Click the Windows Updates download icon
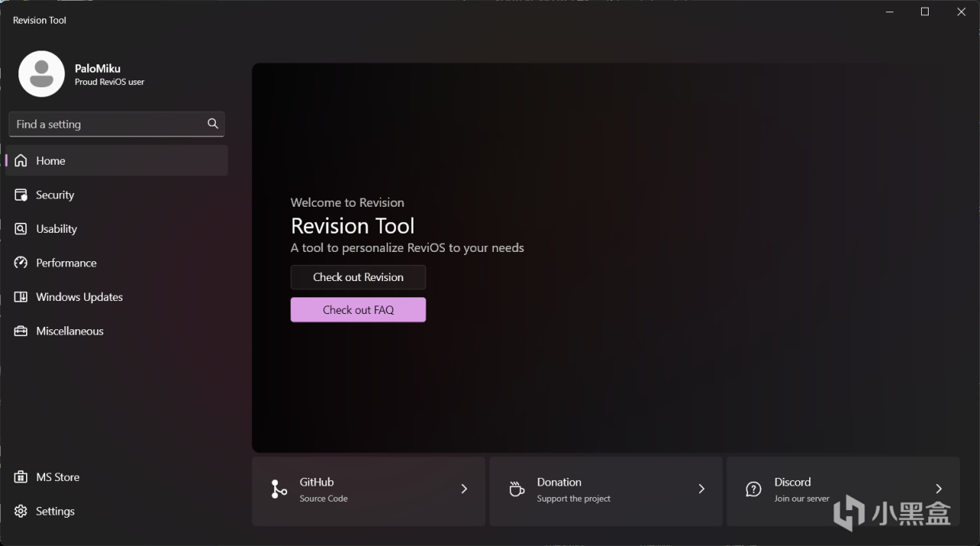 pyautogui.click(x=21, y=297)
